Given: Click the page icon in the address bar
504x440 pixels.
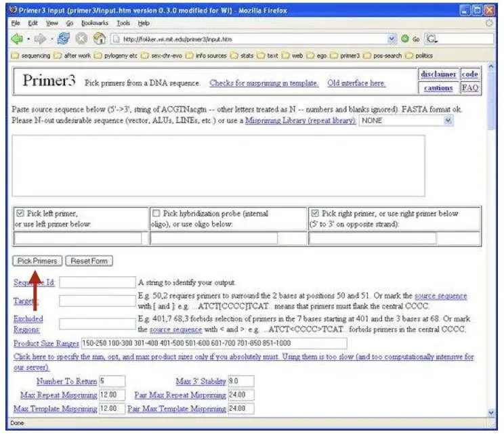Looking at the screenshot, I should click(x=116, y=39).
